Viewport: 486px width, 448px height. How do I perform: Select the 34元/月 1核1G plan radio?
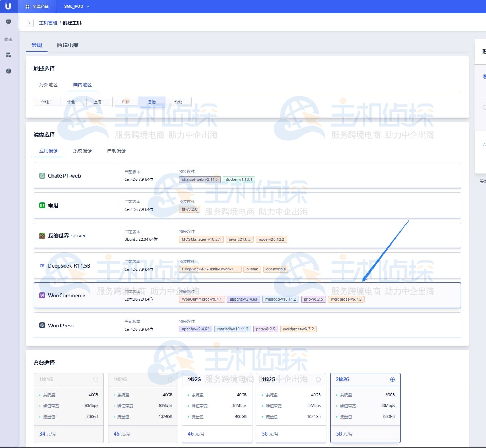coord(95,379)
